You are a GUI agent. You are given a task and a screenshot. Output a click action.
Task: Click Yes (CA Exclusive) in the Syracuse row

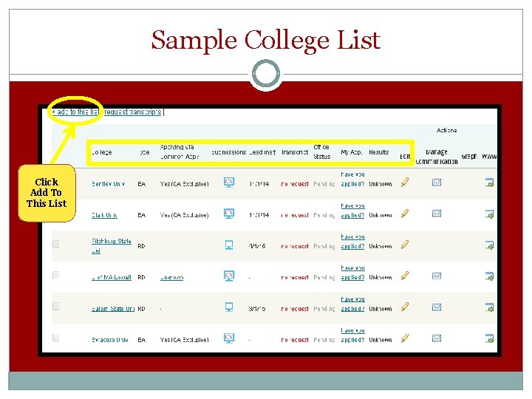[184, 340]
